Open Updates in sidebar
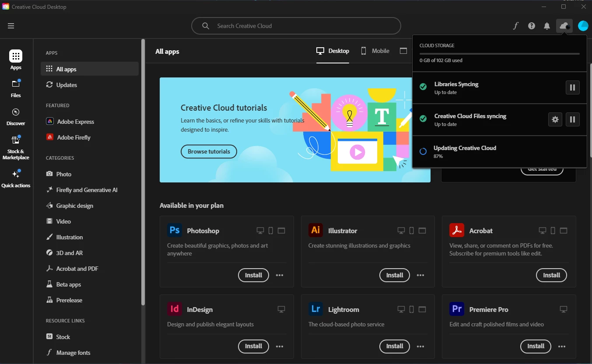 pyautogui.click(x=90, y=85)
